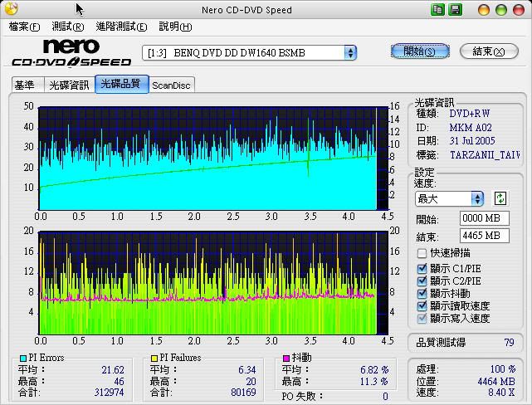Click the copy-to-clipboard icon in title bar
532x405 pixels.
437,9
